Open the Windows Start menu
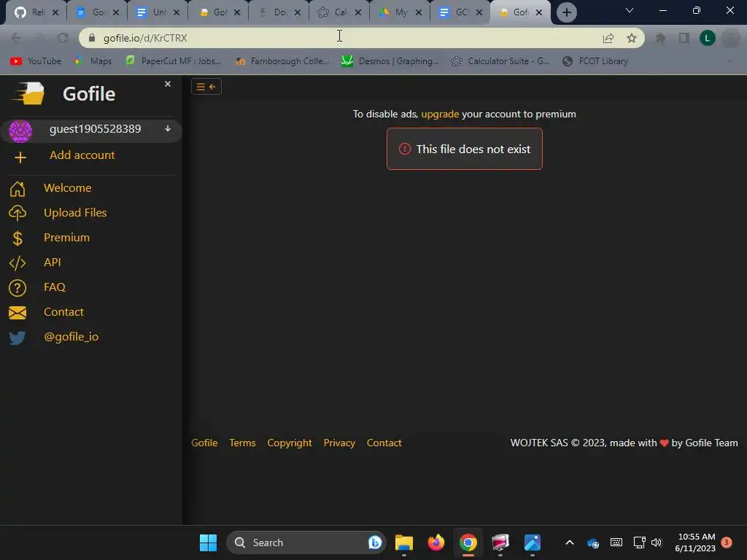 (x=208, y=542)
